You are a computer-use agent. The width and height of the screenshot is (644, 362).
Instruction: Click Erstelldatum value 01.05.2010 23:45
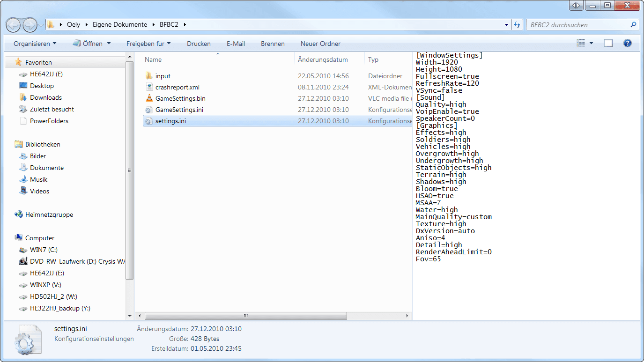[216, 348]
